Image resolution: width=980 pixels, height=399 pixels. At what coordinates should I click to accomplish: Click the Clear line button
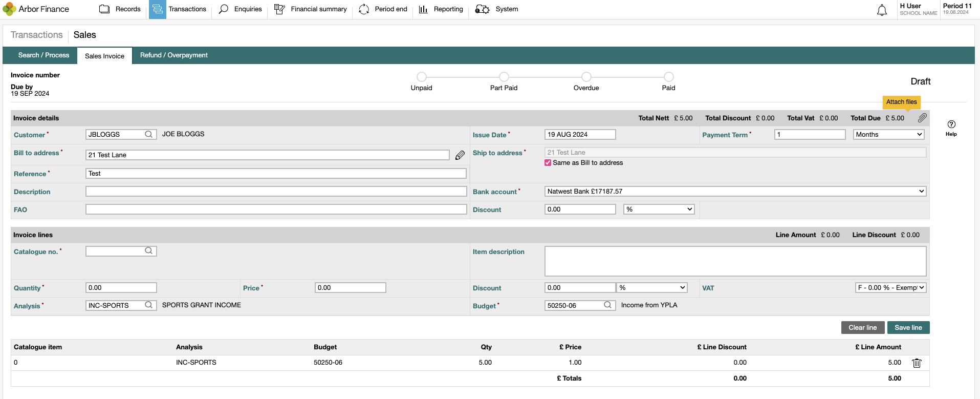(863, 328)
